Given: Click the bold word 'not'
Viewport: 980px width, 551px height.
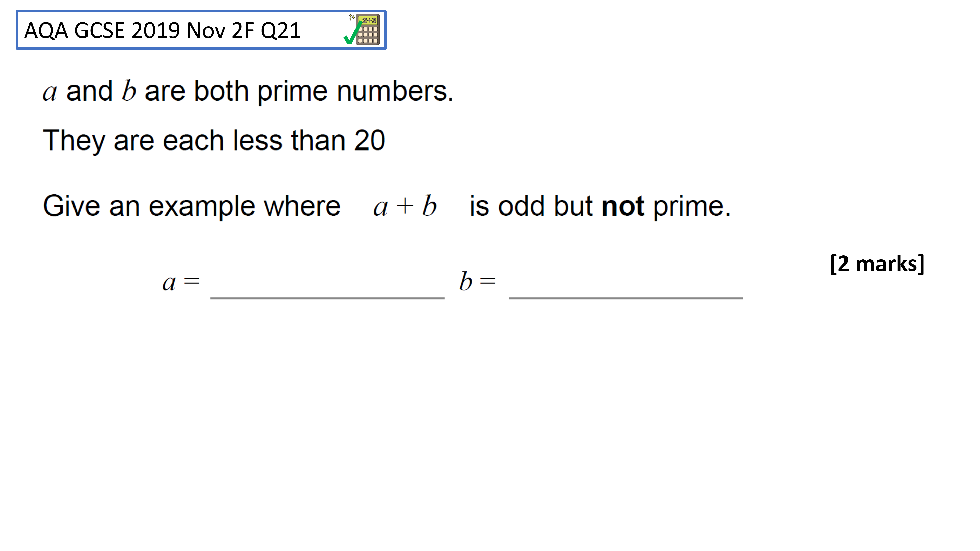Looking at the screenshot, I should pos(623,206).
